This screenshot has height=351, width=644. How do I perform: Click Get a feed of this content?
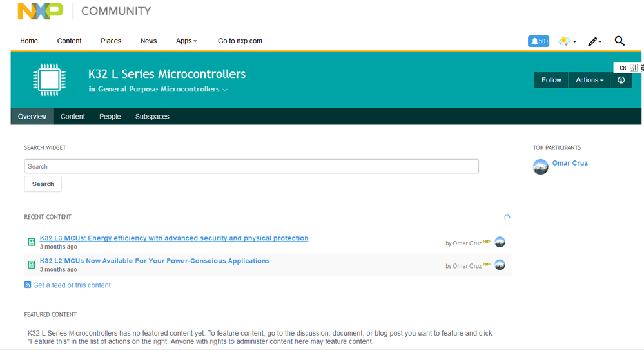coord(72,285)
